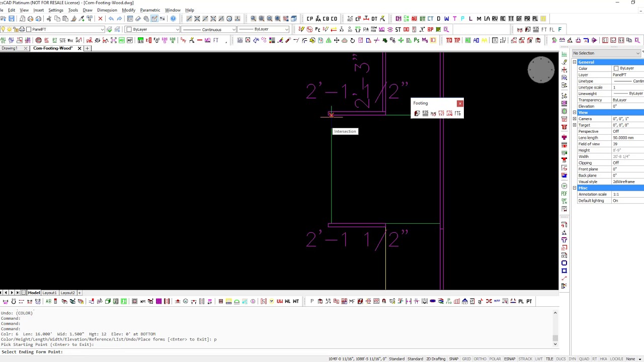
Task: Click the view navigation compass wheel
Action: pyautogui.click(x=541, y=70)
